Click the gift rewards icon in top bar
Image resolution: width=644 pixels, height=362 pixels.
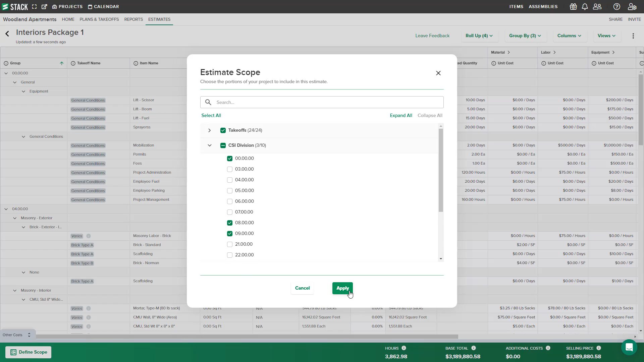click(x=573, y=6)
